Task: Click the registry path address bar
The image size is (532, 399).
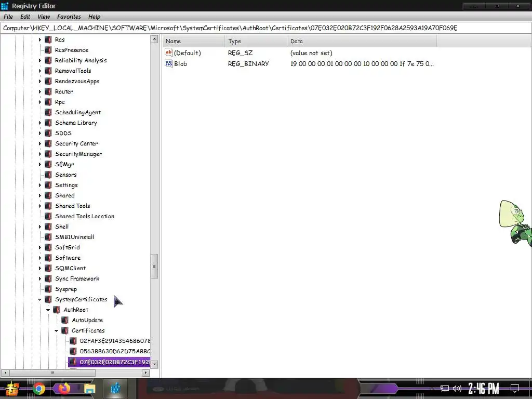Action: 265,28
